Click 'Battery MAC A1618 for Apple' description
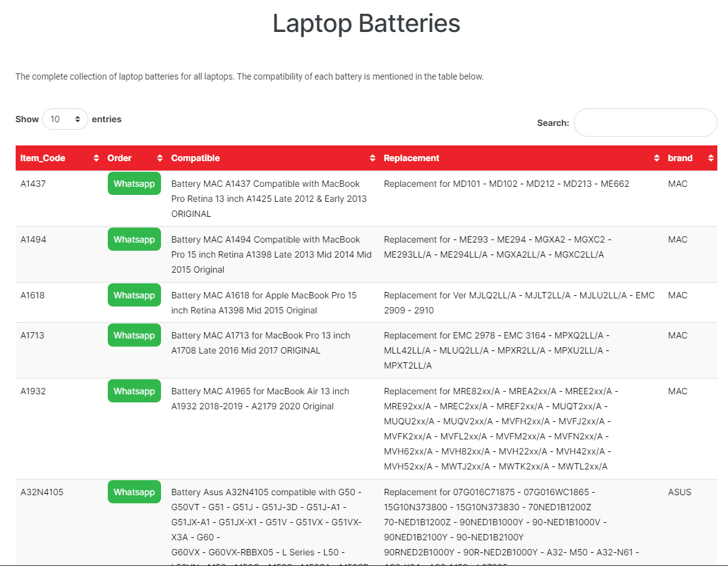Screen dimensions: 728x566 264,303
